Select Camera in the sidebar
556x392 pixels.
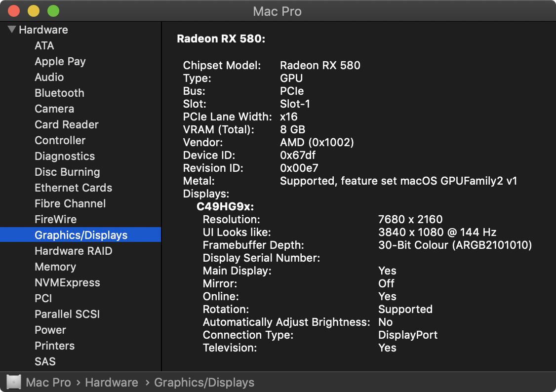tap(54, 109)
